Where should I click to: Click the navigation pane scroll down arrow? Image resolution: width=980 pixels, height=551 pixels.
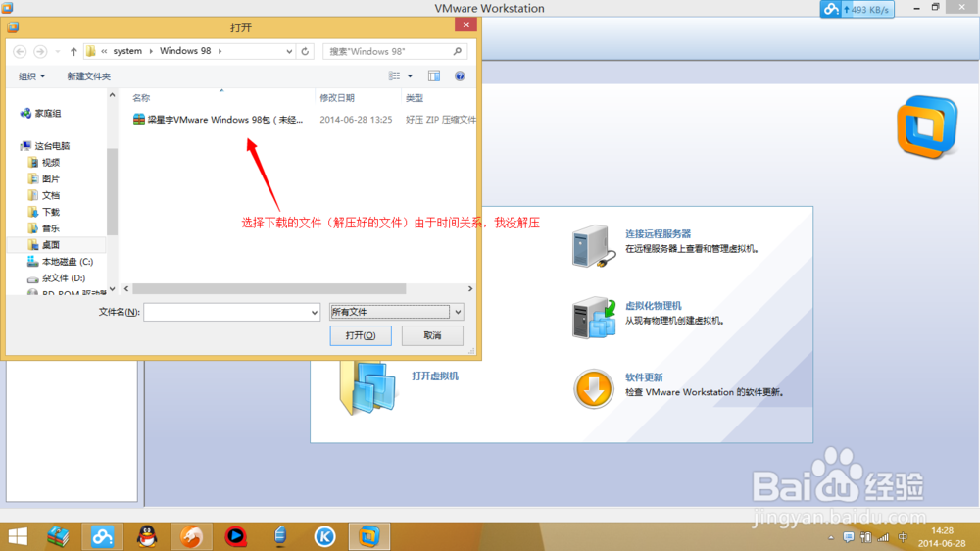(x=113, y=289)
